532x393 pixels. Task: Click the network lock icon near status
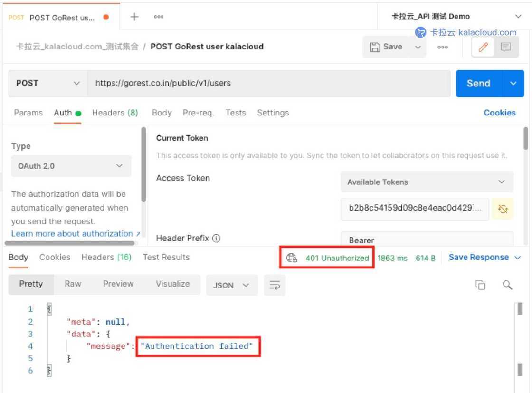(x=292, y=258)
